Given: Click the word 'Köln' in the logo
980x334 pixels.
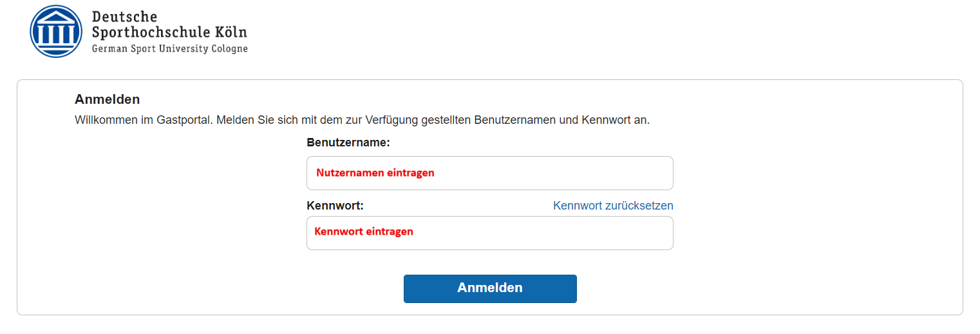Looking at the screenshot, I should coord(231,32).
